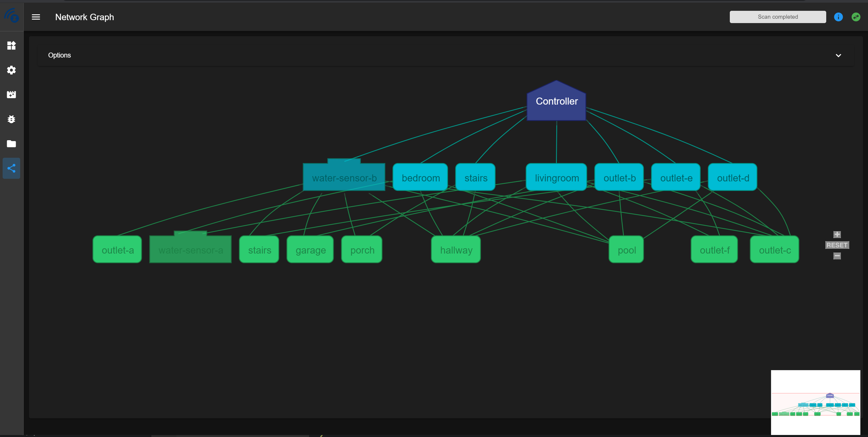The width and height of the screenshot is (868, 437).
Task: Click the graph minimap thumbnail
Action: coord(815,402)
